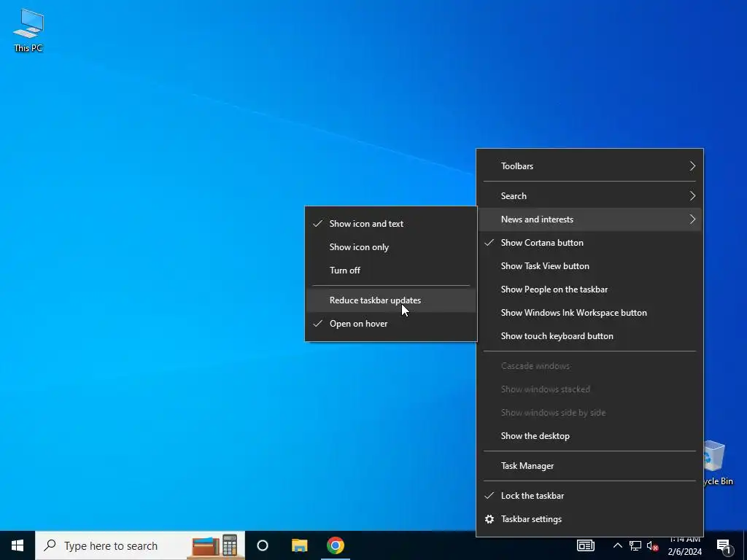Image resolution: width=747 pixels, height=560 pixels.
Task: Open the network status tray icon
Action: [635, 545]
